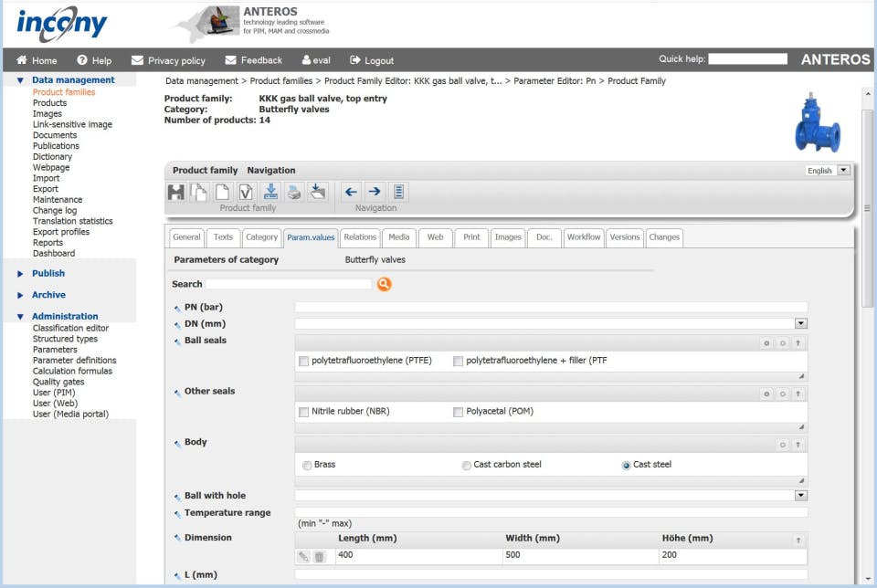Go to previous item with left arrow
The image size is (877, 588).
tap(351, 192)
